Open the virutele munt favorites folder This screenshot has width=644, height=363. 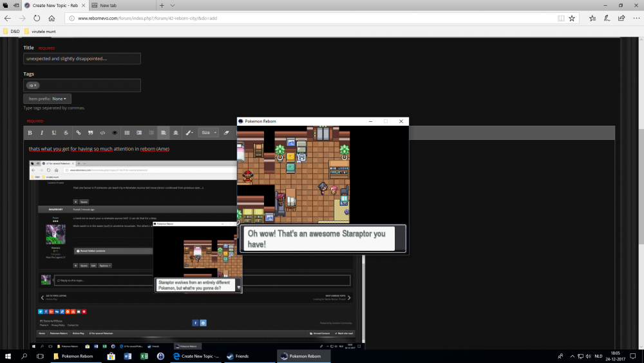(40, 31)
